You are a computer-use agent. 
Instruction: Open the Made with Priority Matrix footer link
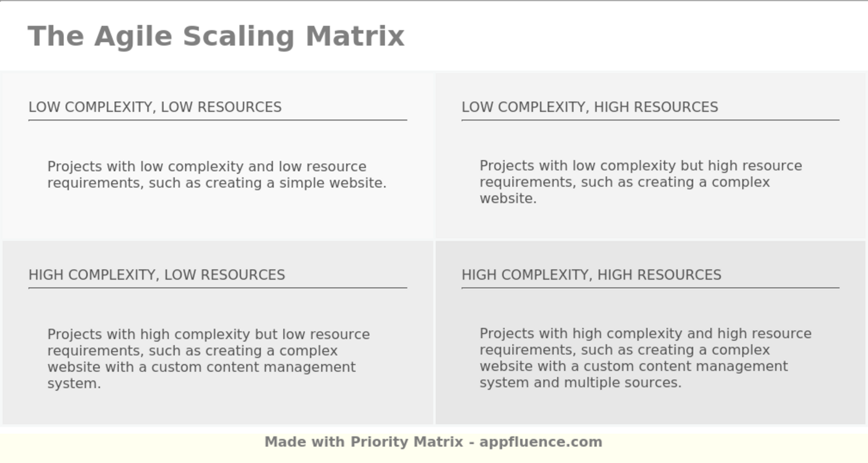coord(433,442)
